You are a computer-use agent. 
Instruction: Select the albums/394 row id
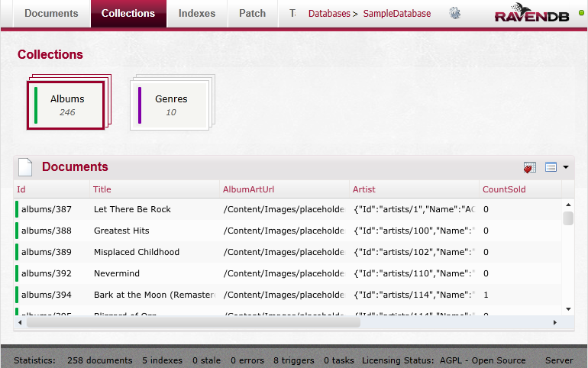[47, 295]
